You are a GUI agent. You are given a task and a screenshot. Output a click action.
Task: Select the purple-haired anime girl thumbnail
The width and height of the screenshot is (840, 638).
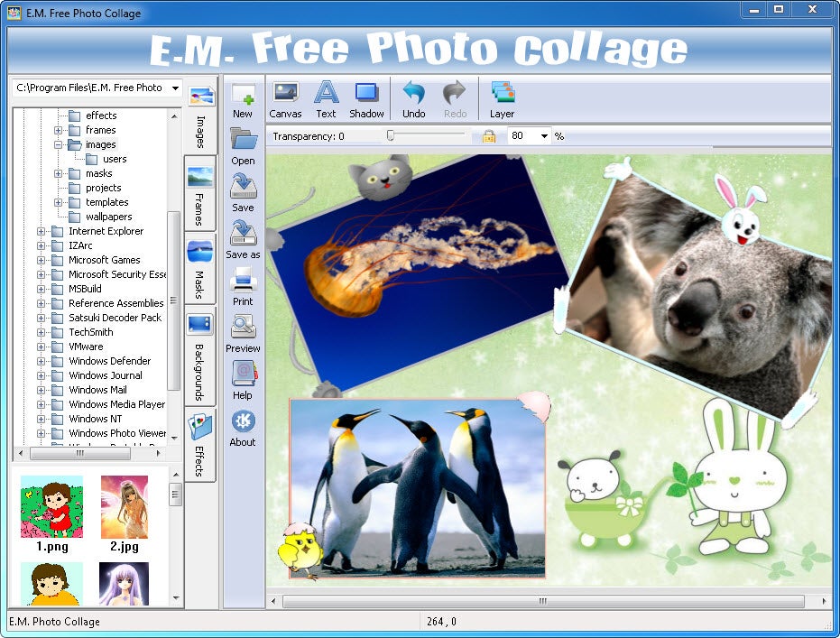[x=124, y=584]
